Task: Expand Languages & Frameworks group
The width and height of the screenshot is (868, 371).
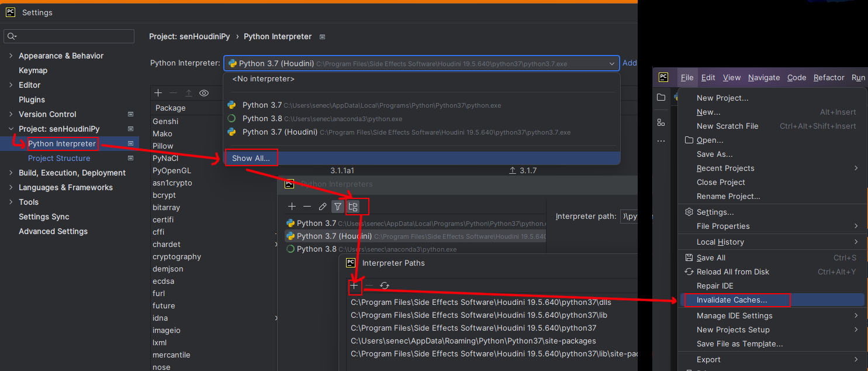Action: 11,187
